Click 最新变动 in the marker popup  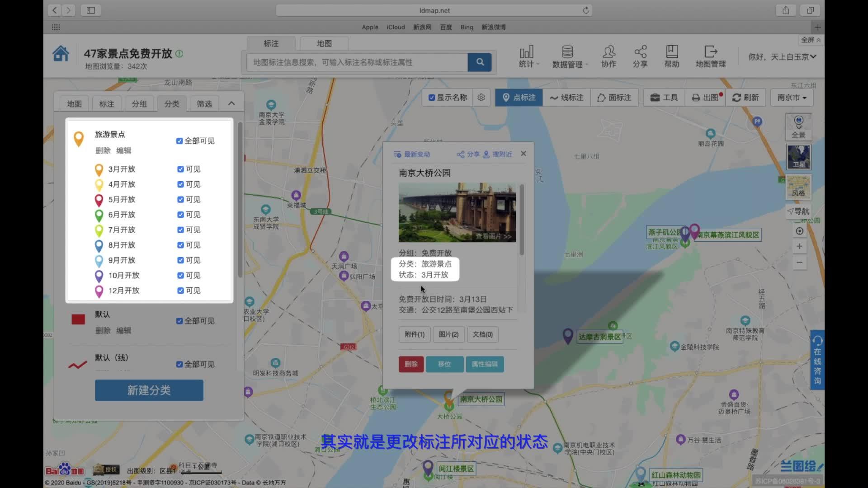(x=412, y=155)
